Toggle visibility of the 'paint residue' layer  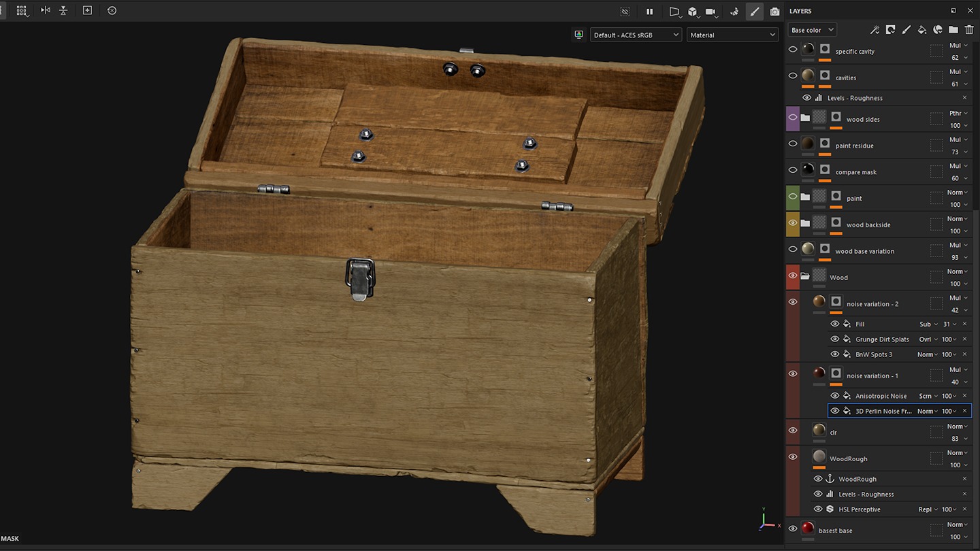tap(792, 143)
